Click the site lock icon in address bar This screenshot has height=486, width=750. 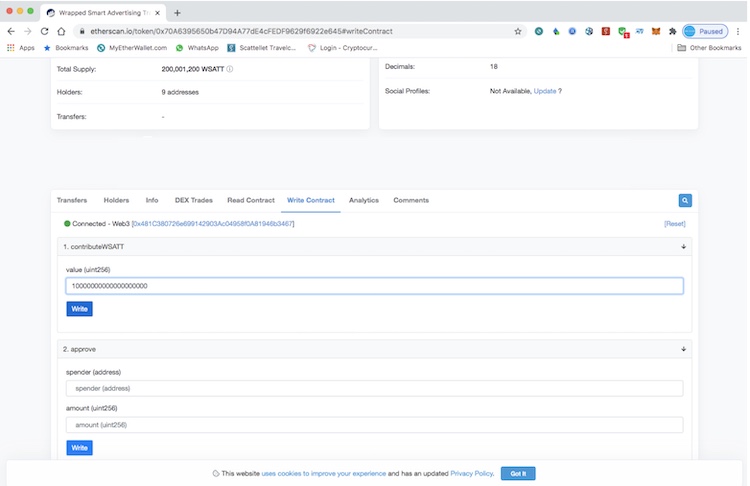click(82, 31)
